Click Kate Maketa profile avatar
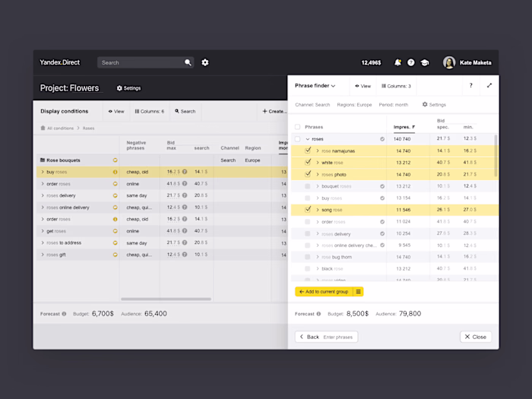Viewport: 532px width, 399px height. point(449,62)
